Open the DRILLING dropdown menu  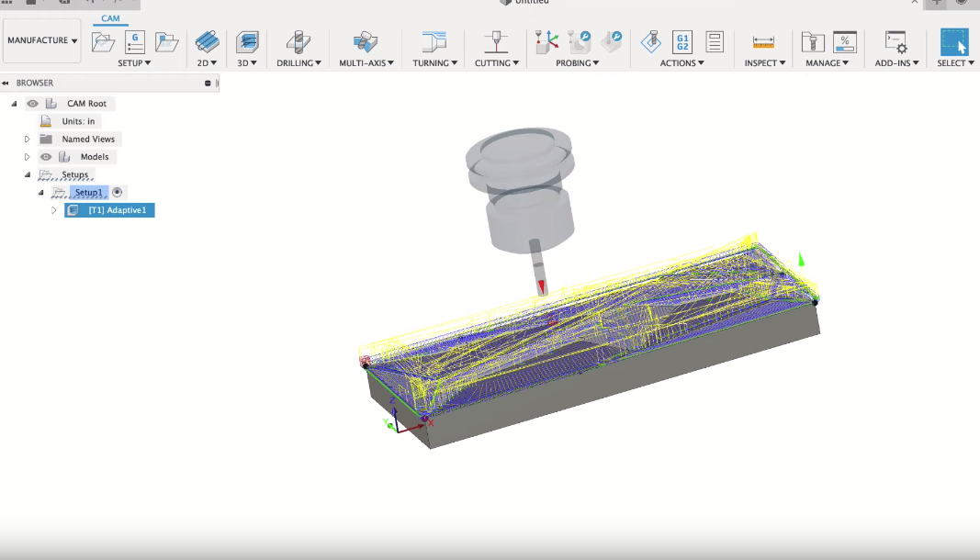pos(299,62)
